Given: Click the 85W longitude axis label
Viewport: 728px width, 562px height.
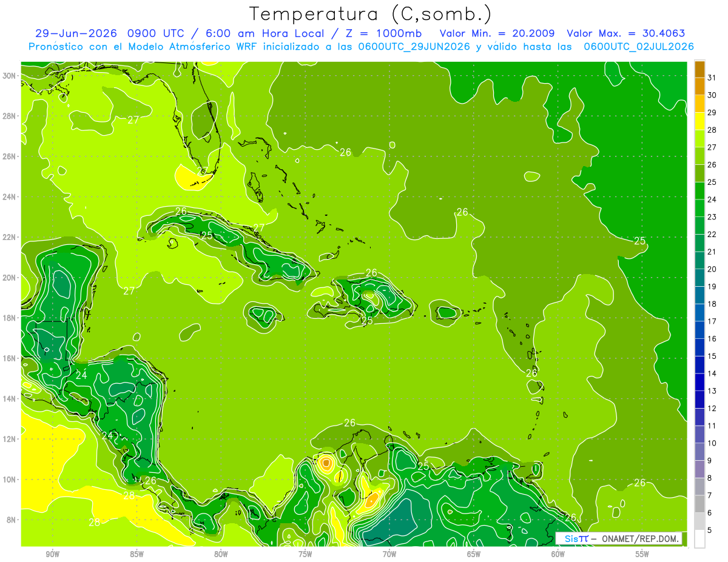Looking at the screenshot, I should [137, 554].
